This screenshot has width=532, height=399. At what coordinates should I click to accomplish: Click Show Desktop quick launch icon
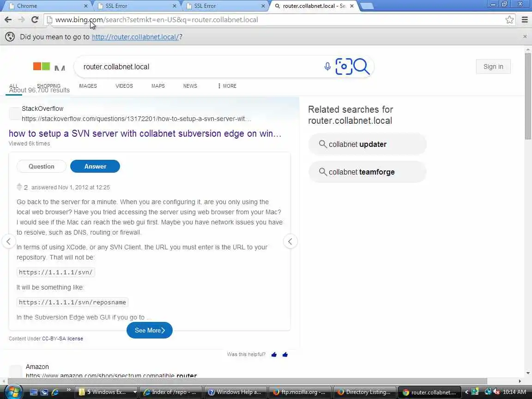pyautogui.click(x=34, y=392)
